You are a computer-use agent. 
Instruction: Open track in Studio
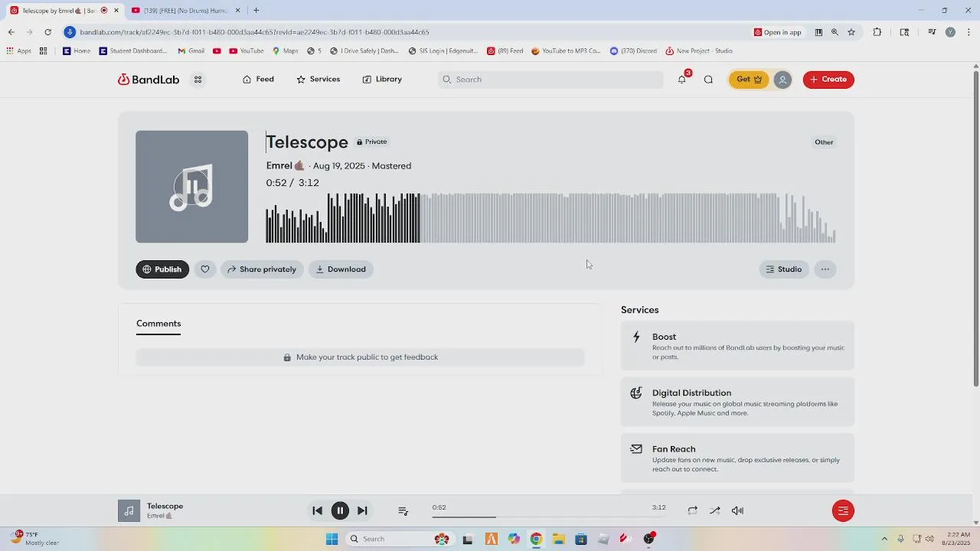point(784,269)
